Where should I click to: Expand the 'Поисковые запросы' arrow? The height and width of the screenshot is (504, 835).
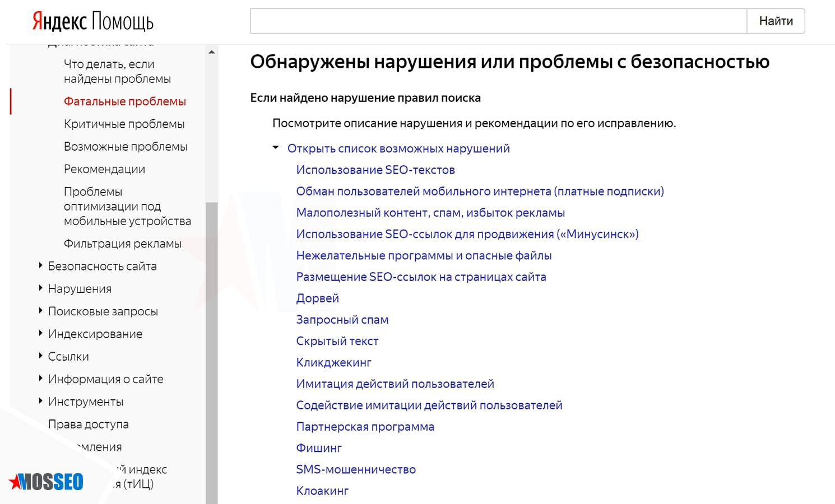40,310
